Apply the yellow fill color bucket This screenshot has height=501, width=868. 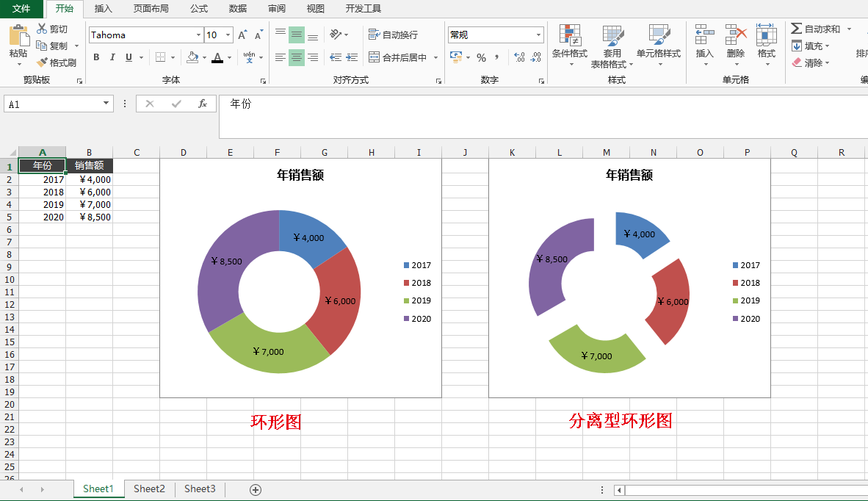192,57
